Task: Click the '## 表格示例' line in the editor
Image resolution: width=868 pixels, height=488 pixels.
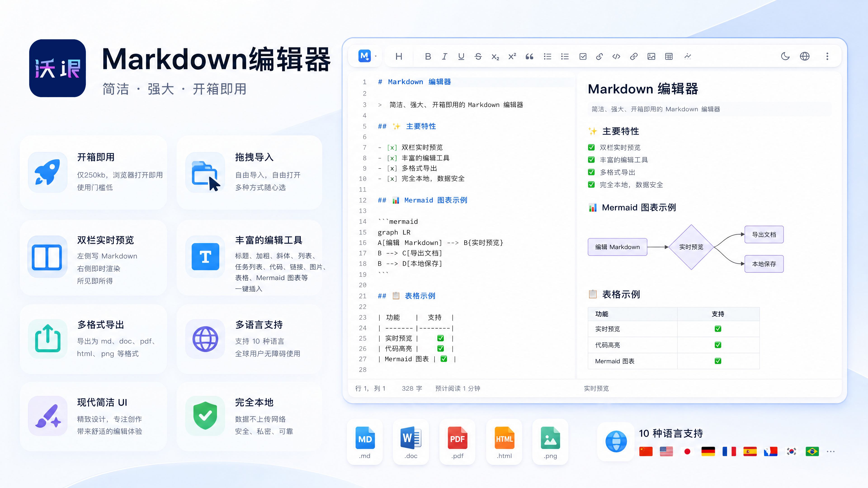Action: click(x=406, y=296)
